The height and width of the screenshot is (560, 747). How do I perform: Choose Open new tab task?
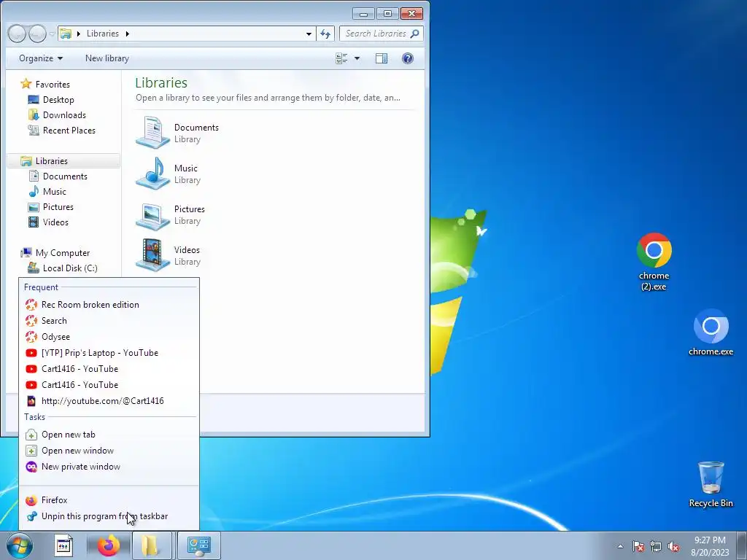pyautogui.click(x=109, y=435)
